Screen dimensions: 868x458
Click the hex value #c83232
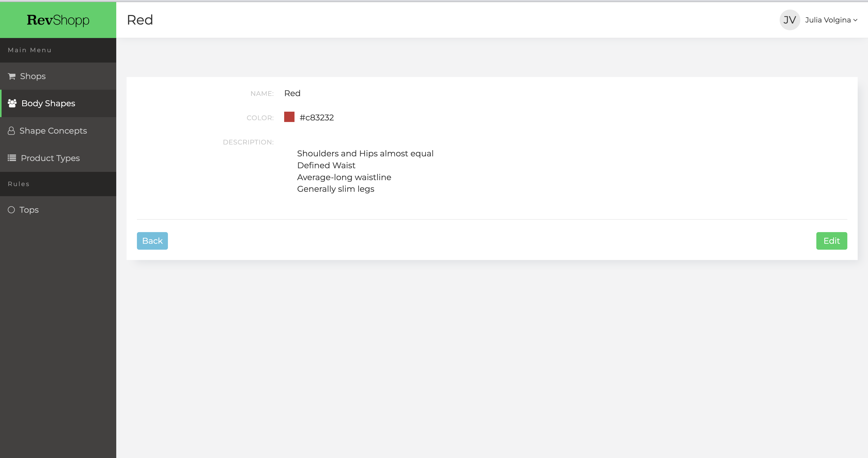317,118
